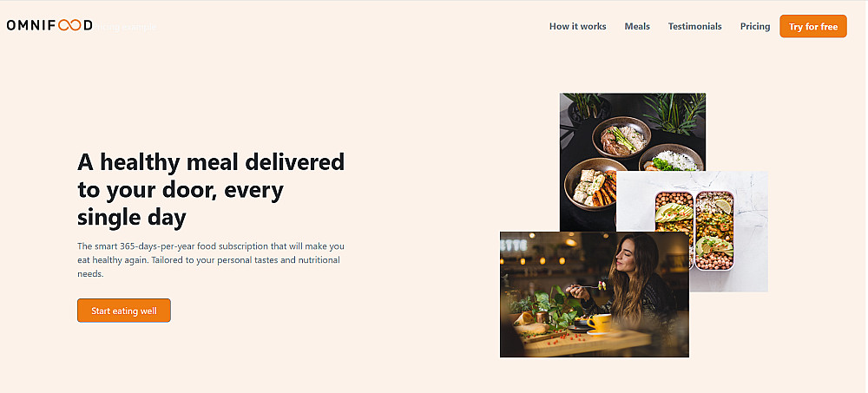The width and height of the screenshot is (868, 393).
Task: Click the faint 'Pricing example' text beside the logo
Action: pyautogui.click(x=125, y=27)
